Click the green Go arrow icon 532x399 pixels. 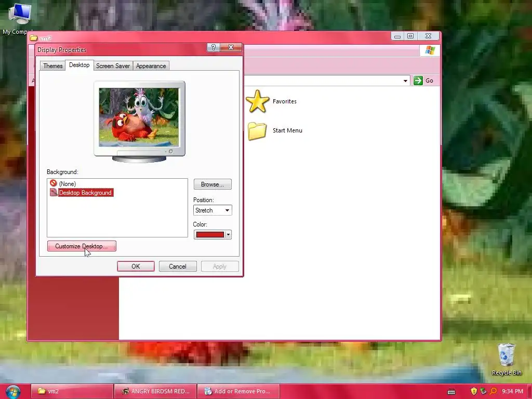click(418, 81)
